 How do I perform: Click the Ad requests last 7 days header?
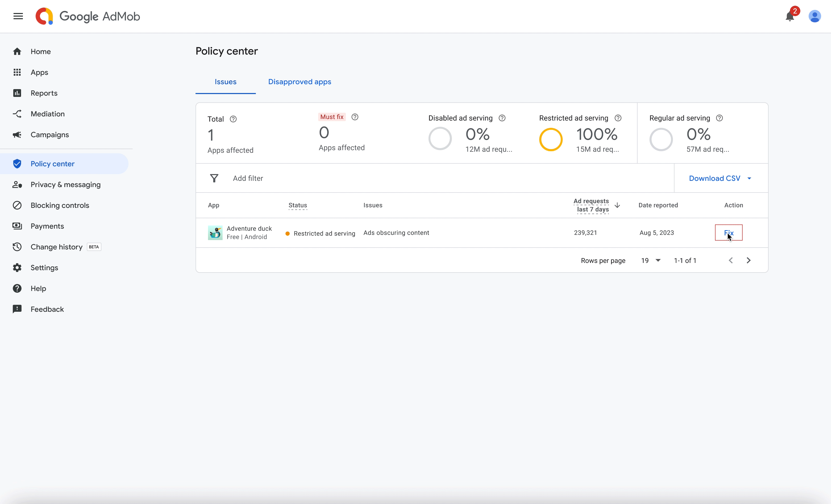click(x=591, y=205)
